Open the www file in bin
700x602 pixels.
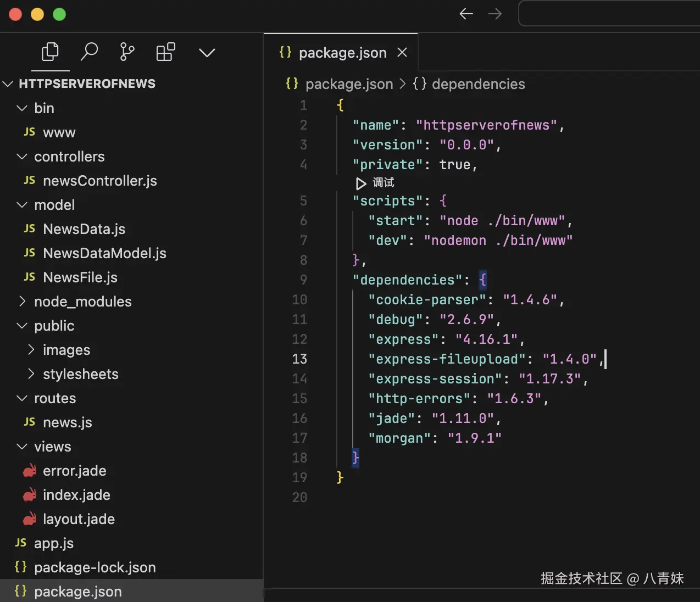tap(59, 132)
